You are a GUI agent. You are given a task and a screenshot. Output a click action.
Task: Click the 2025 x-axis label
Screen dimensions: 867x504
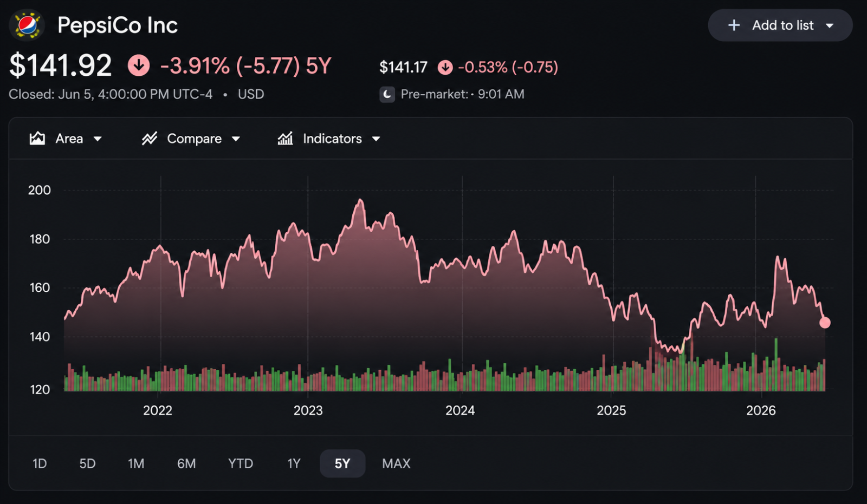pos(611,410)
